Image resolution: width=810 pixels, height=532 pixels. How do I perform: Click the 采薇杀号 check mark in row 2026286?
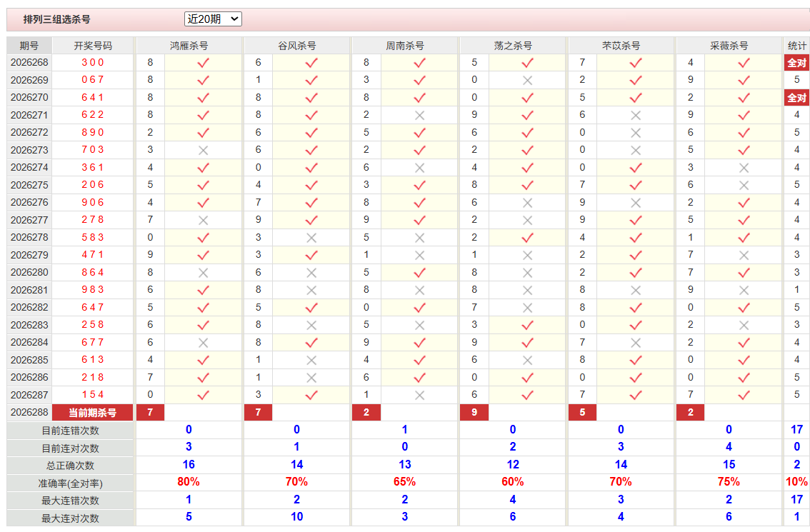point(744,378)
